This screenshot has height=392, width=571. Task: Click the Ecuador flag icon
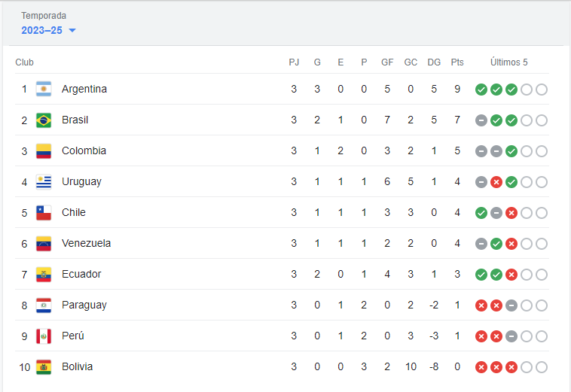[44, 275]
